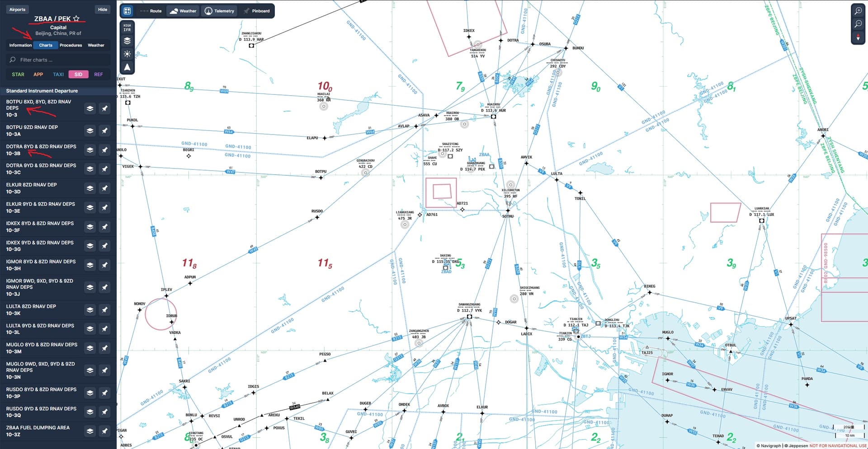Toggle the SID chart filter
Image resolution: width=868 pixels, height=449 pixels.
click(x=78, y=75)
